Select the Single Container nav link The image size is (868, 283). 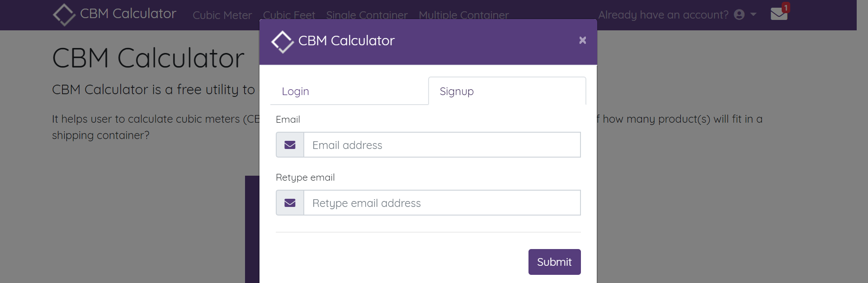[367, 15]
